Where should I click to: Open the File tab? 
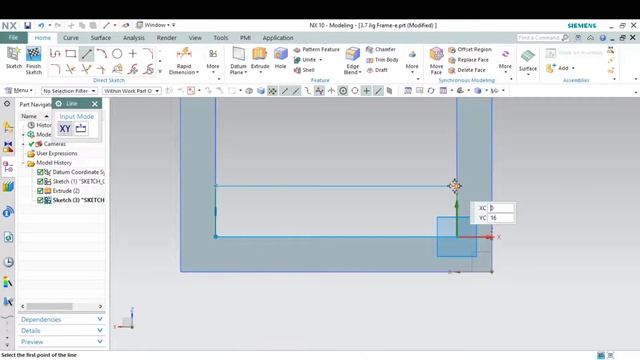coord(13,38)
